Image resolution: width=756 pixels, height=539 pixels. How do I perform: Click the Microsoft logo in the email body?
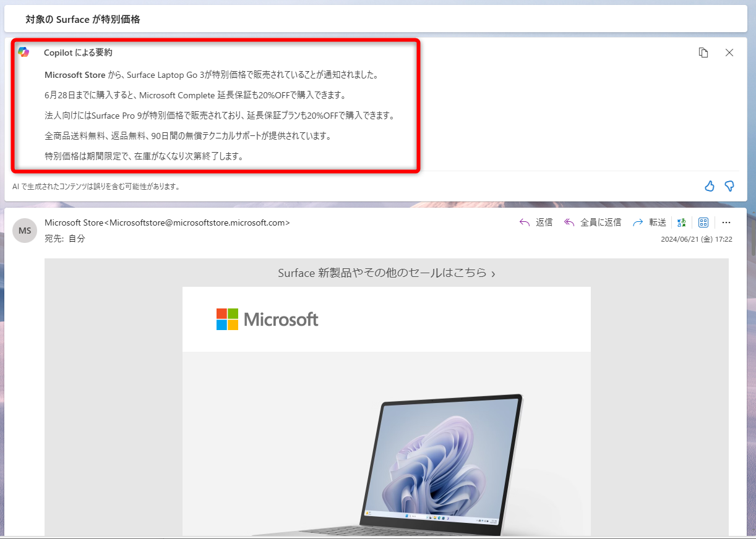tap(267, 319)
